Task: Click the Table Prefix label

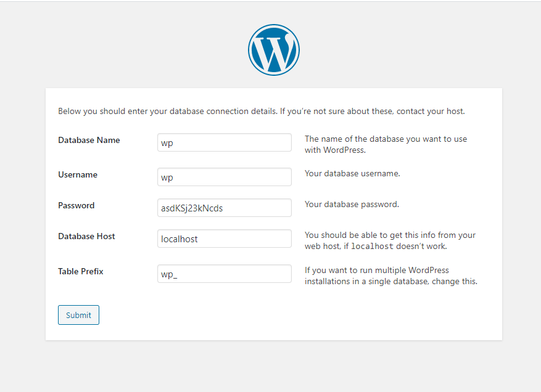Action: pos(81,272)
